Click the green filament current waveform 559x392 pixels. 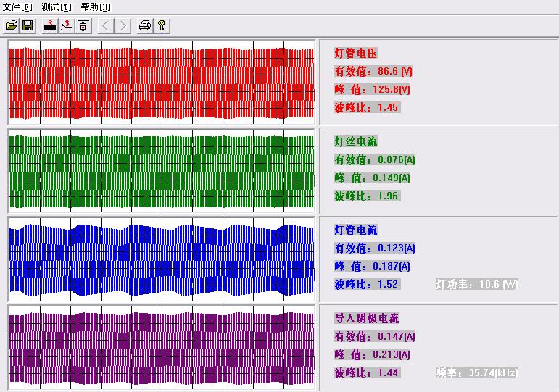(162, 171)
